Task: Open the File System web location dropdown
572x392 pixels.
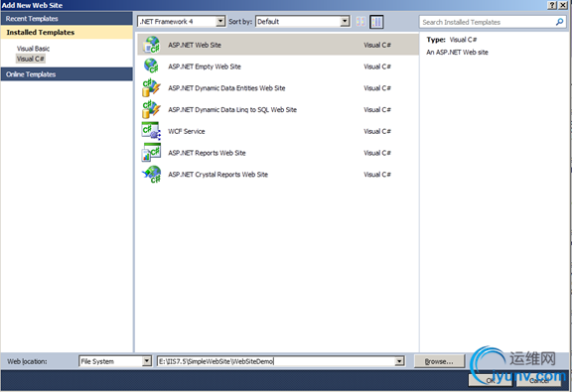Action: pyautogui.click(x=146, y=361)
